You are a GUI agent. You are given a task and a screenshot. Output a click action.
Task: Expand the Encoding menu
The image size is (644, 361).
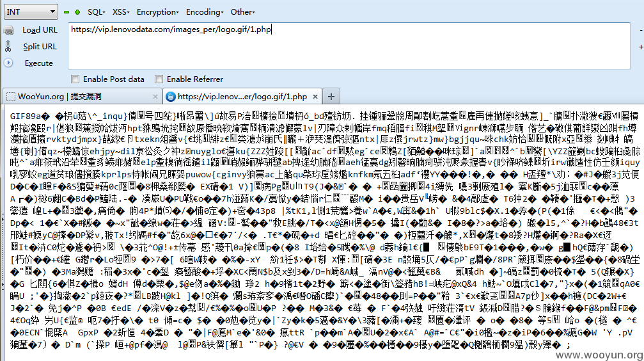(x=205, y=12)
